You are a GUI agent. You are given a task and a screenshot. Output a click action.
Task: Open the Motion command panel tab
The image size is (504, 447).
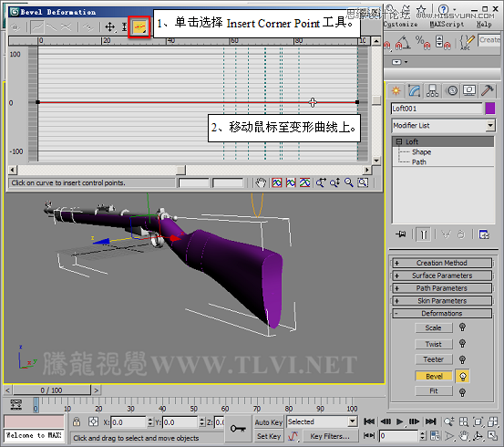tap(452, 90)
